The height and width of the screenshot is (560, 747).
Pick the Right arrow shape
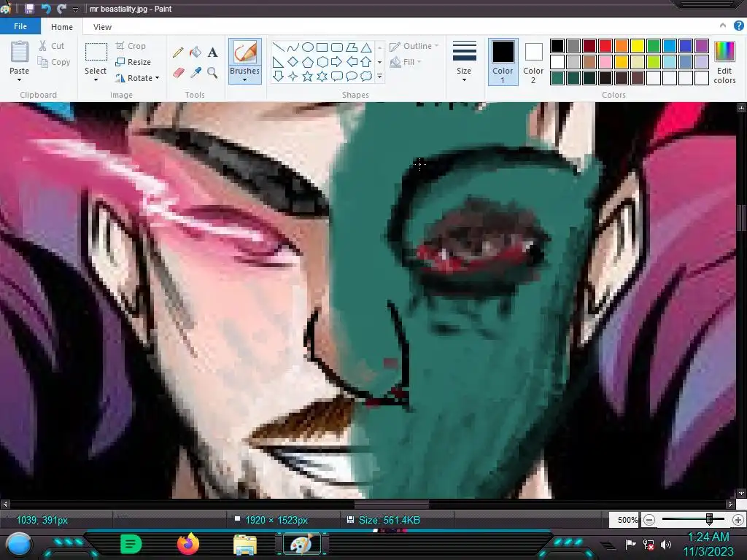337,62
